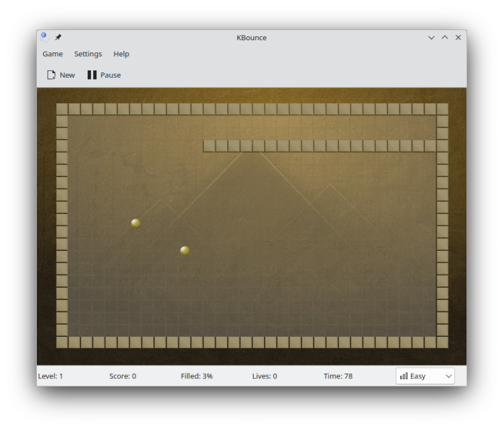Click the difficulty bars icon beside Easy

pyautogui.click(x=403, y=376)
